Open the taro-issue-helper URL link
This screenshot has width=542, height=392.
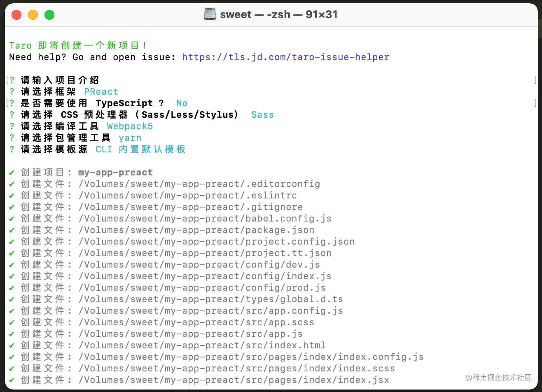click(285, 57)
